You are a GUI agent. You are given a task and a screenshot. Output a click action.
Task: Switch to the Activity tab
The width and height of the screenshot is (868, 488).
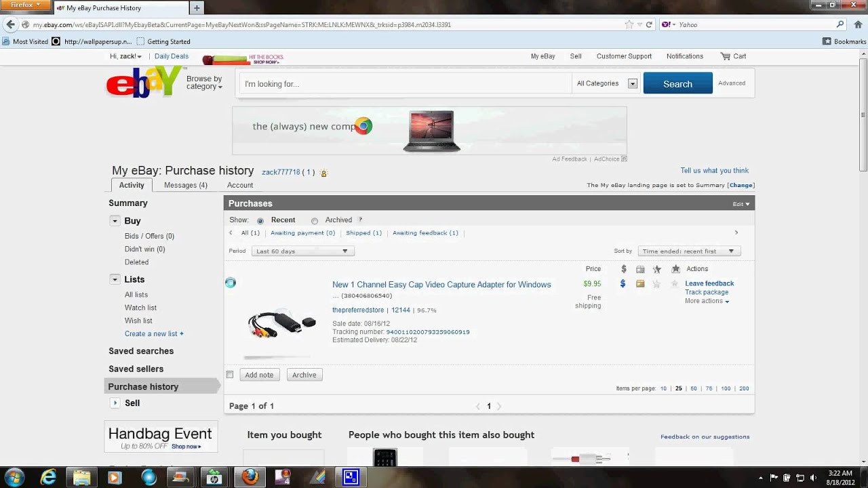point(132,185)
